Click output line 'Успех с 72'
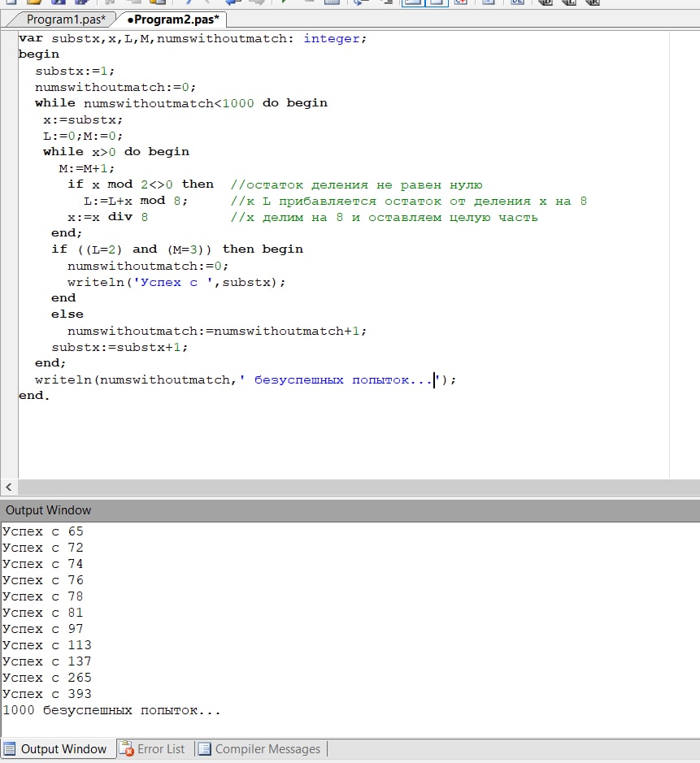Viewport: 700px width, 763px height. point(43,548)
